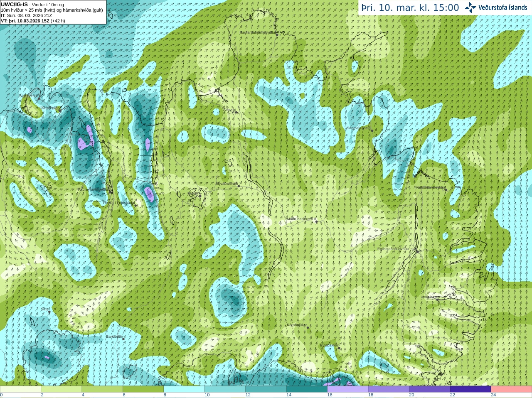Click the 'Þri. 10. mar. kl. 15:00' date header
This screenshot has height=398, width=532.
410,7
